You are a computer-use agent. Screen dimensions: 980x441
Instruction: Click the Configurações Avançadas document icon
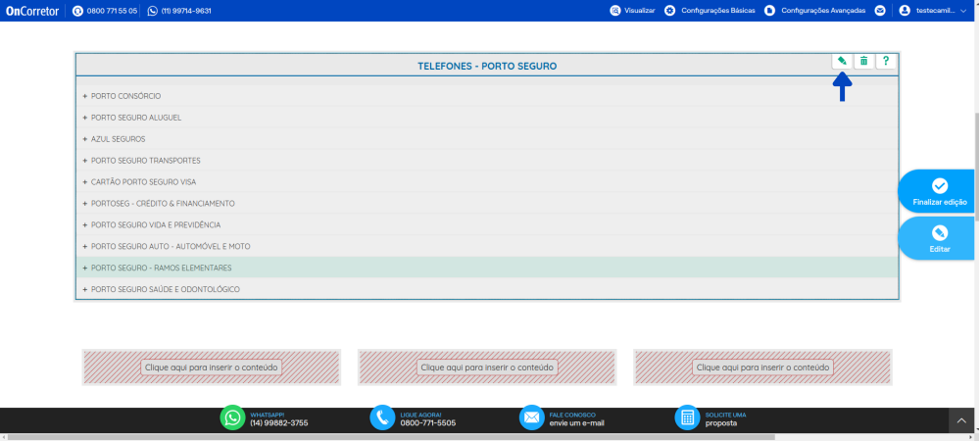[x=770, y=11]
